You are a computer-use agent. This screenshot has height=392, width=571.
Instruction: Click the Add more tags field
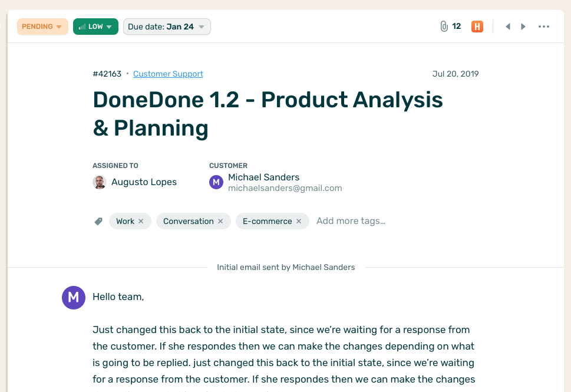pos(351,221)
